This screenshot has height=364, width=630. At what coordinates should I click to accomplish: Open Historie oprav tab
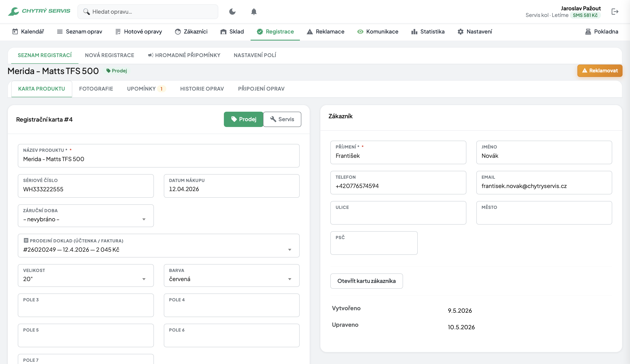point(202,89)
